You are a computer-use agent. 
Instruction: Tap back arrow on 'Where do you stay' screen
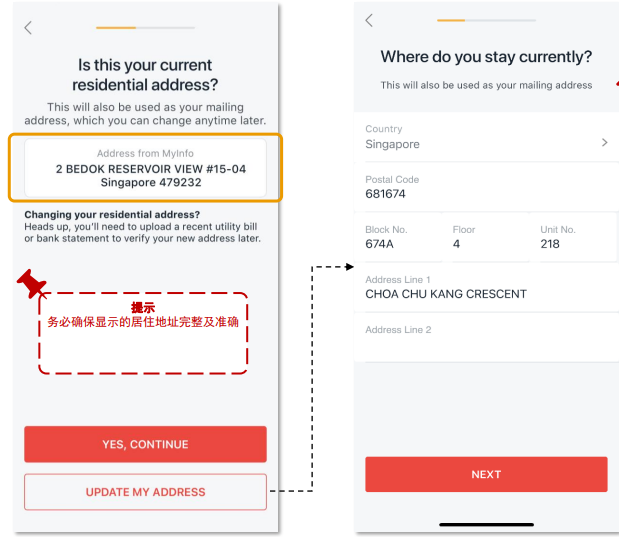pos(369,20)
